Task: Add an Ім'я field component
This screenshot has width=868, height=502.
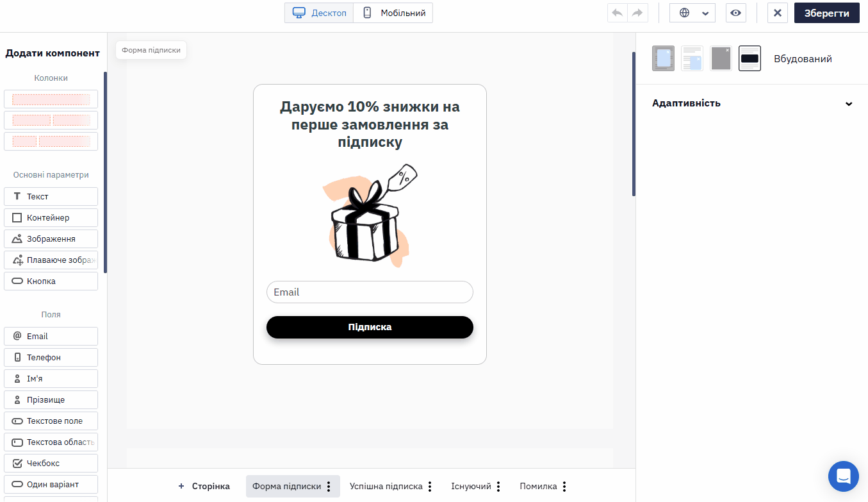Action: (51, 378)
